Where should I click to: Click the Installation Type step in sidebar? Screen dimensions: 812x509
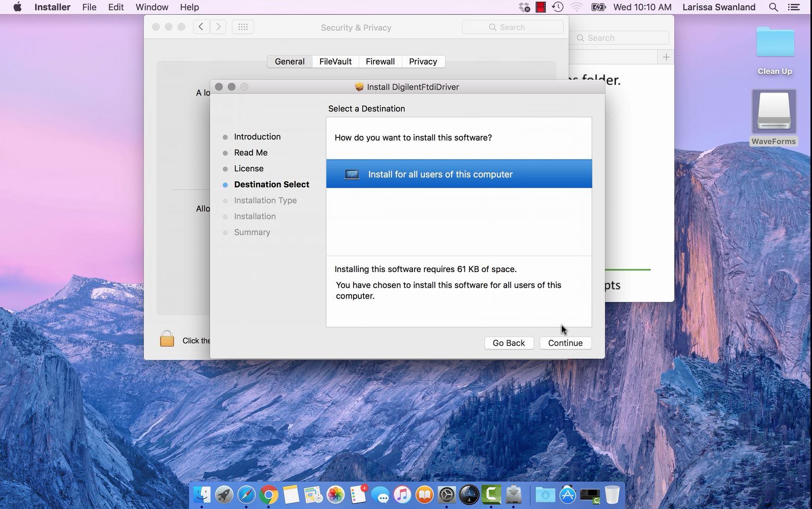pyautogui.click(x=265, y=200)
